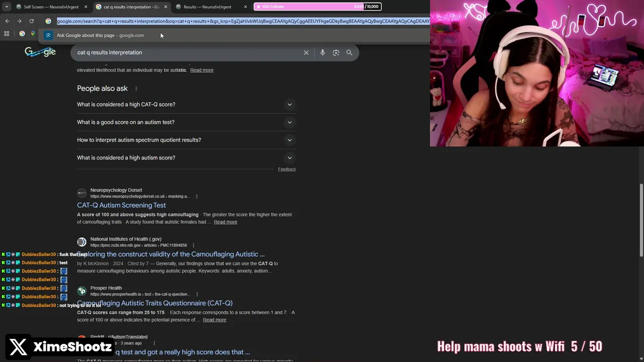644x362 pixels.
Task: Open CAT-Q Autism Screening Test result
Action: (x=121, y=205)
